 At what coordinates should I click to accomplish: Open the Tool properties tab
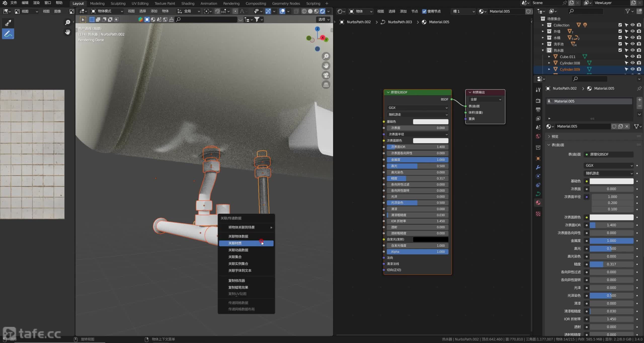(x=538, y=90)
